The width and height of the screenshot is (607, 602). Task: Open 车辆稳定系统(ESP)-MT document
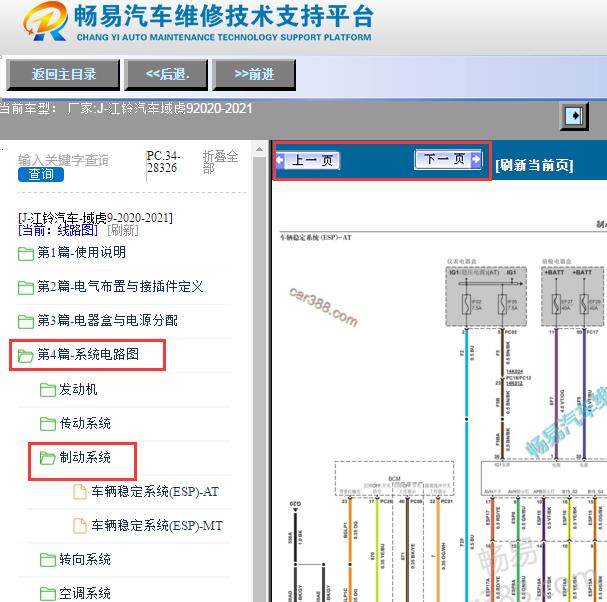tap(157, 526)
